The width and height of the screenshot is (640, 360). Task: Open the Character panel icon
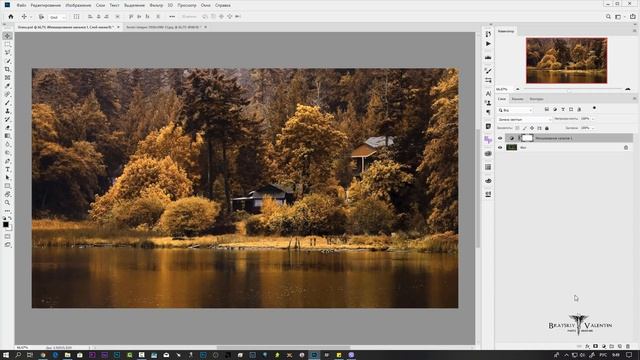tap(488, 93)
